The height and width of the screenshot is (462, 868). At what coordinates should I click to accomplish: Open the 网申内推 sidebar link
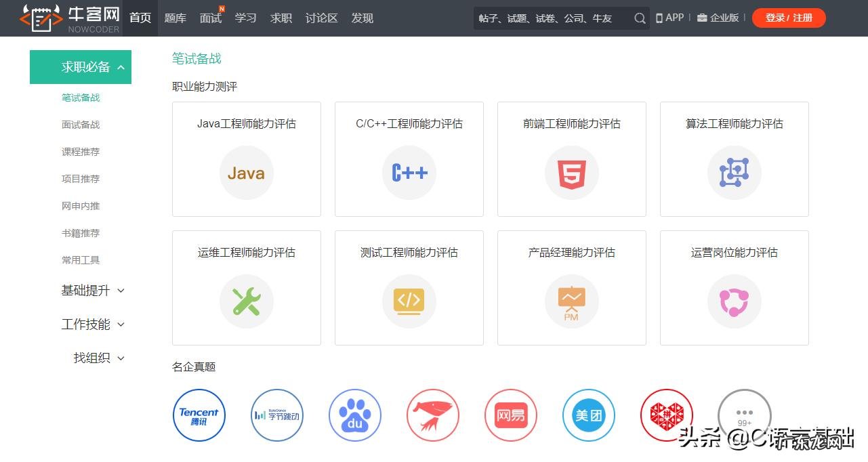80,205
